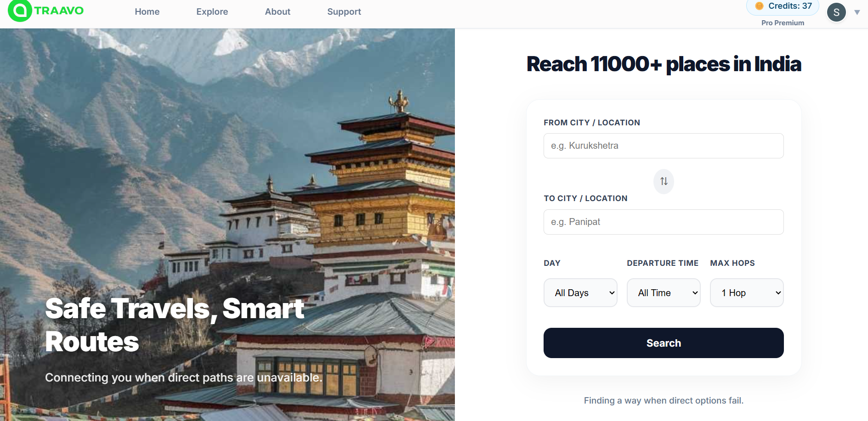Image resolution: width=868 pixels, height=421 pixels.
Task: Open the Explore menu item
Action: coord(212,12)
